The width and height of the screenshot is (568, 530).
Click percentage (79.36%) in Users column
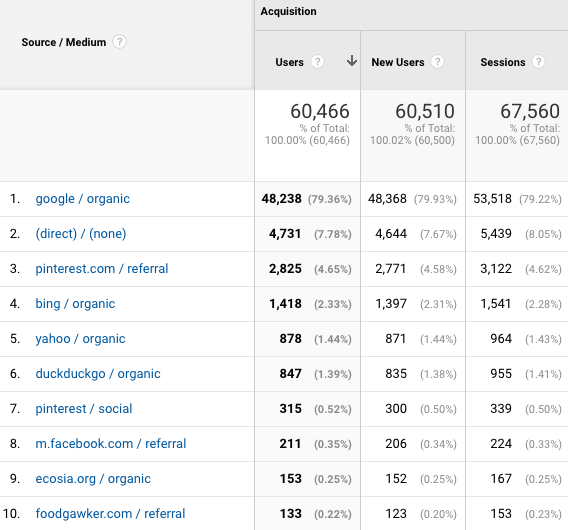tap(330, 199)
